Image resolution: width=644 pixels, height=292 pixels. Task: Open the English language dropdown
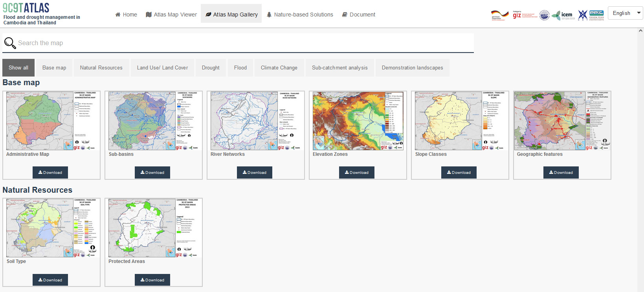click(626, 13)
